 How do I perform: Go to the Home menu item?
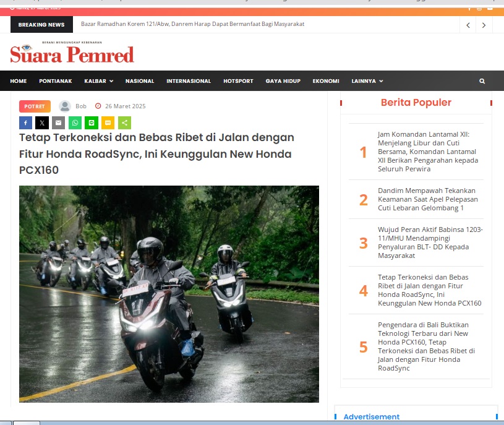click(x=19, y=81)
